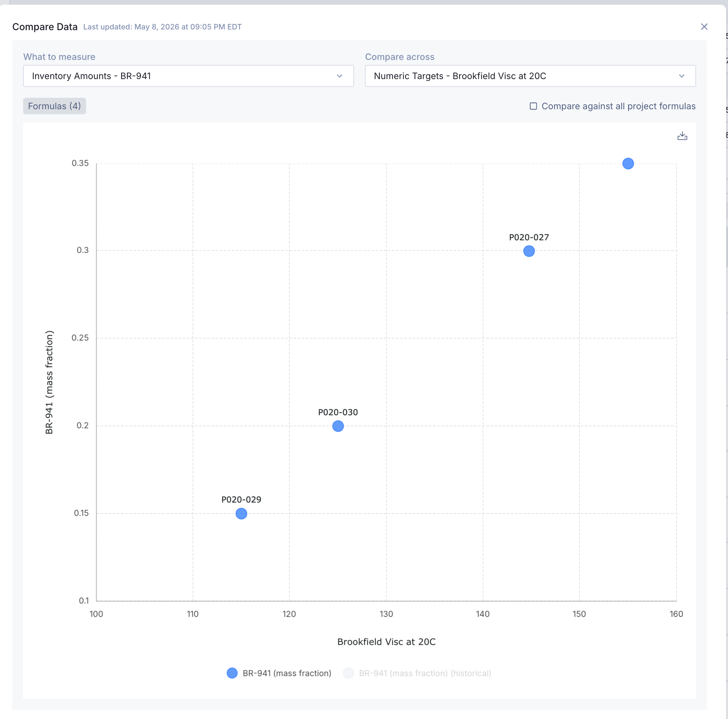Enable Compare against all project formulas
This screenshot has height=719, width=728.
tap(533, 106)
